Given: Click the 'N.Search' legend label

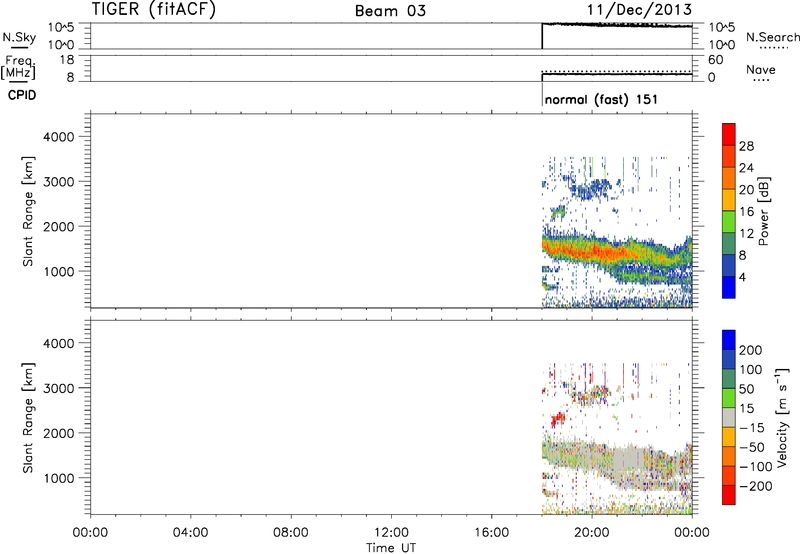Looking at the screenshot, I should click(772, 37).
